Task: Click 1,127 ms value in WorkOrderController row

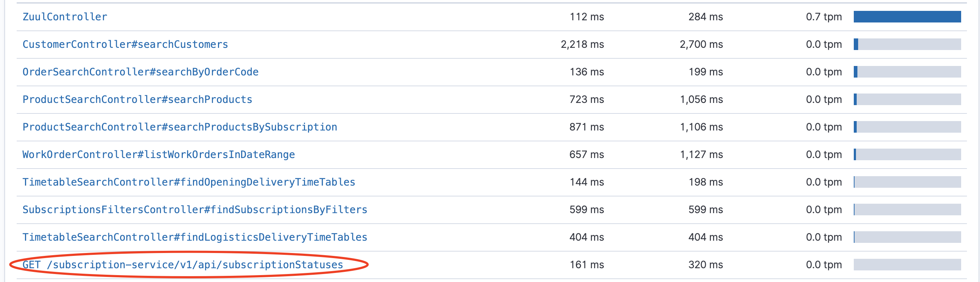Action: coord(701,155)
